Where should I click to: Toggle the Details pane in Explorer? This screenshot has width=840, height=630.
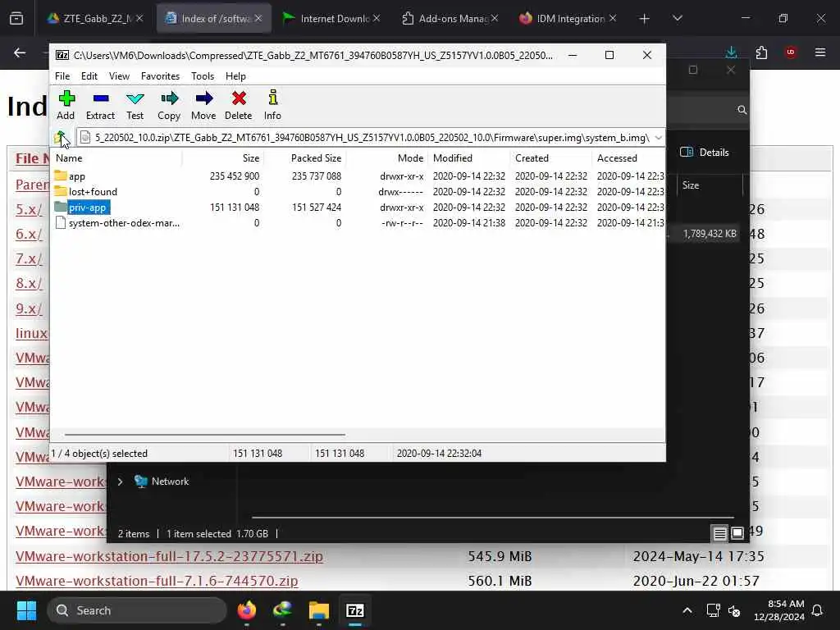pos(705,152)
